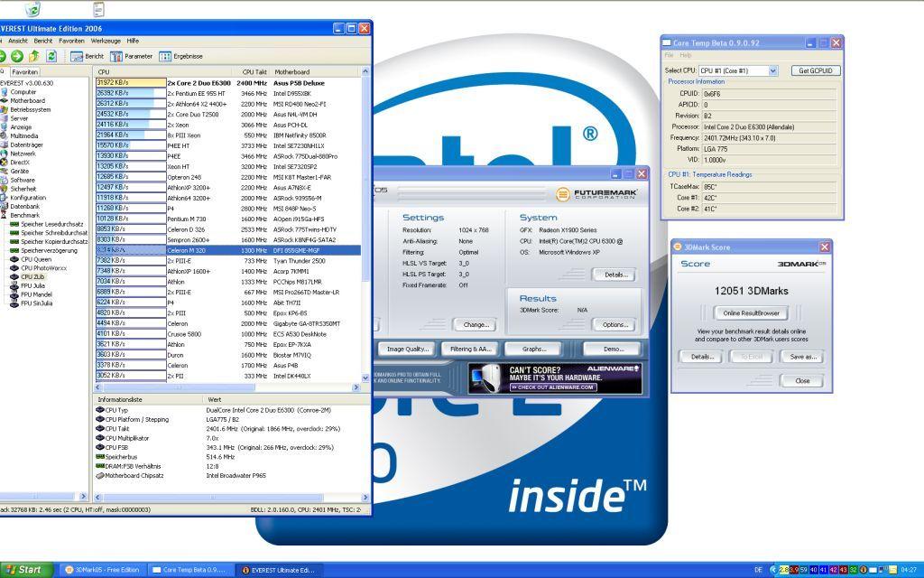The height and width of the screenshot is (578, 924).
Task: Click the Get CPUID button in Core Temp
Action: [x=816, y=70]
